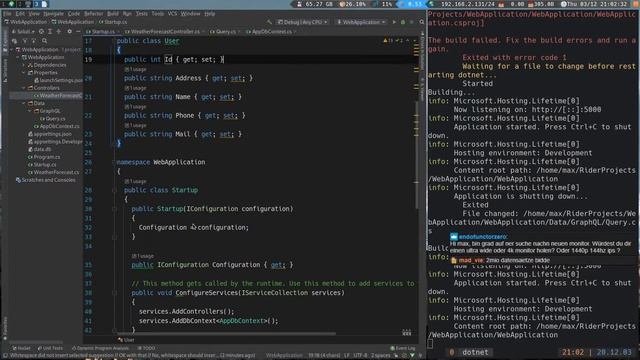640x360 pixels.
Task: Open the Code menu
Action: pyautogui.click(x=74, y=14)
